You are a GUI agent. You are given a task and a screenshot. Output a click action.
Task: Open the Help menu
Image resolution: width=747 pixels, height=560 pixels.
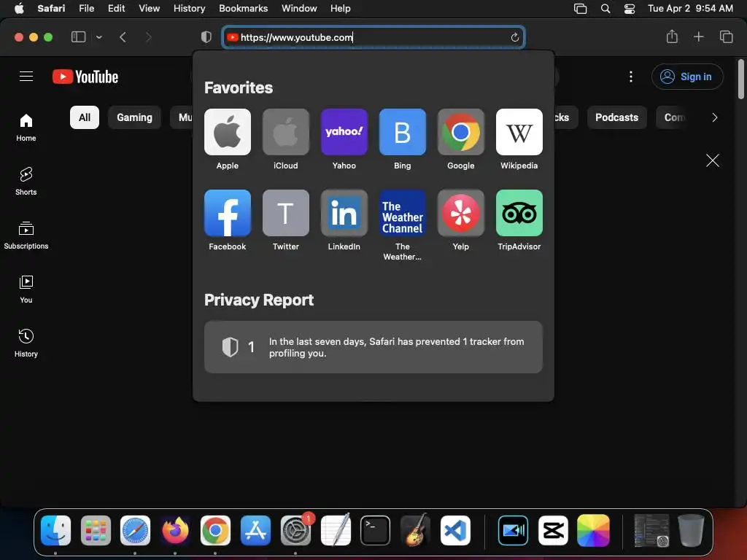[340, 8]
